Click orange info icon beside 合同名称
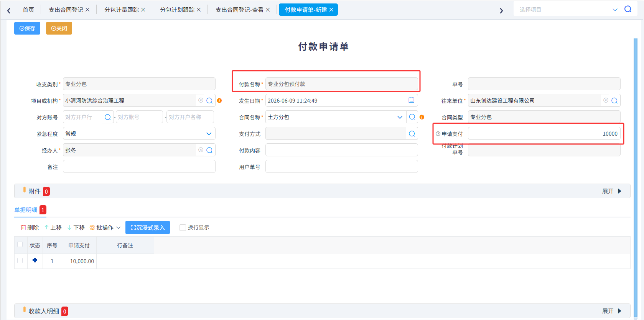Screen dimensions: 644x320 click(x=422, y=117)
